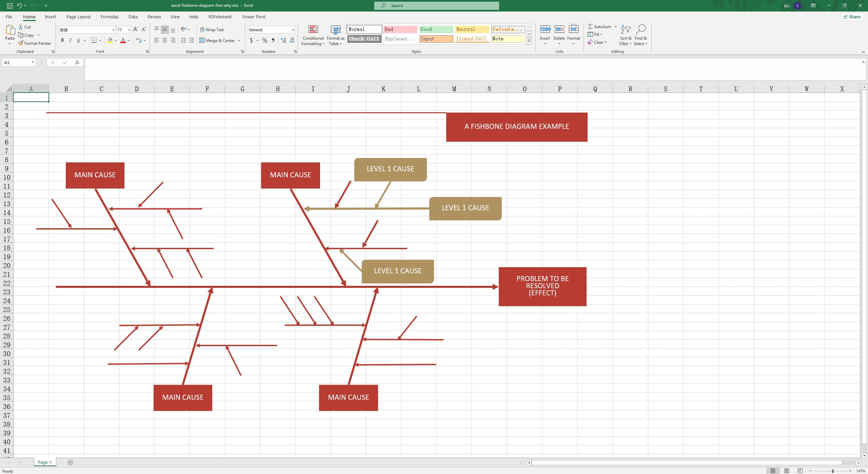Select the Format Painter tool

35,43
